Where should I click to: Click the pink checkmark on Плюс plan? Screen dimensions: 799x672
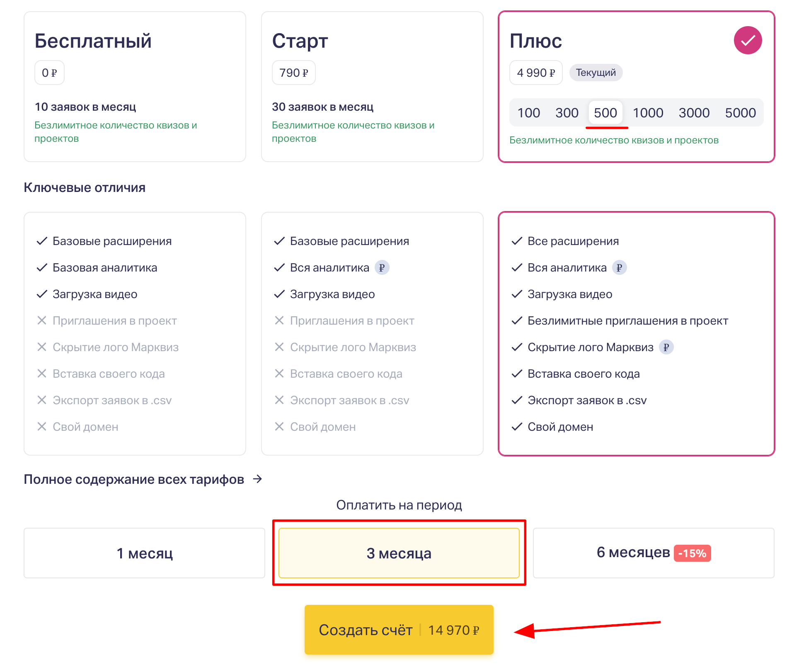pyautogui.click(x=747, y=40)
